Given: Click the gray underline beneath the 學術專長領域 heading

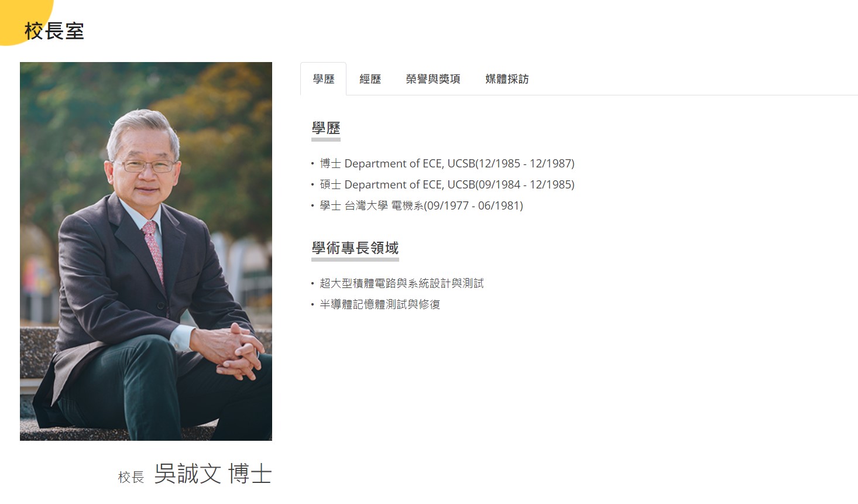Looking at the screenshot, I should 355,259.
